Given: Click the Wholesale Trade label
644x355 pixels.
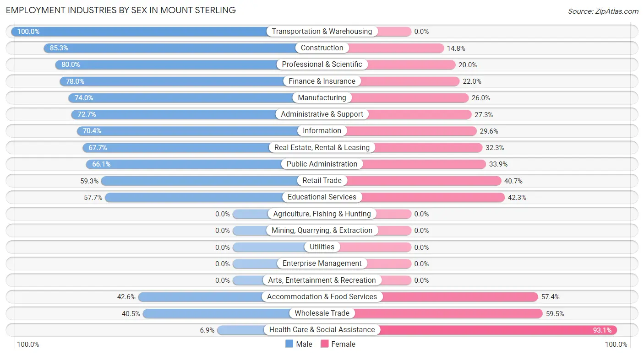Looking at the screenshot, I should 322,313.
